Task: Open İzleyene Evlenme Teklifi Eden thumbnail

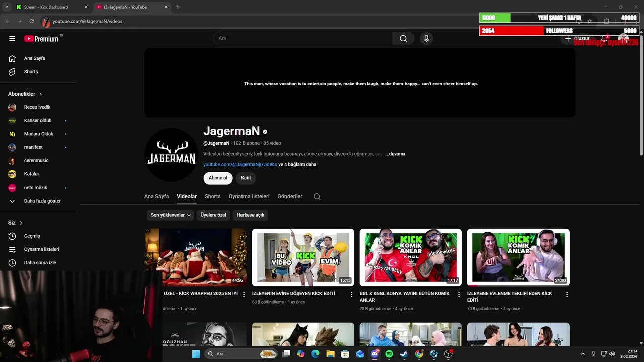Action: pyautogui.click(x=518, y=257)
